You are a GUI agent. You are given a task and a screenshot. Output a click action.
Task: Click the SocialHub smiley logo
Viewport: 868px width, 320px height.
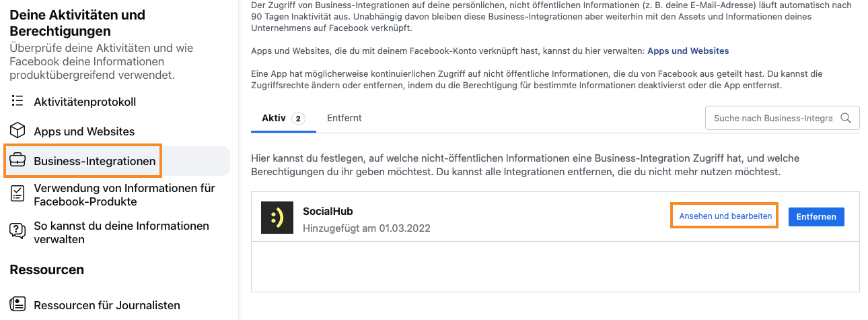pyautogui.click(x=277, y=218)
